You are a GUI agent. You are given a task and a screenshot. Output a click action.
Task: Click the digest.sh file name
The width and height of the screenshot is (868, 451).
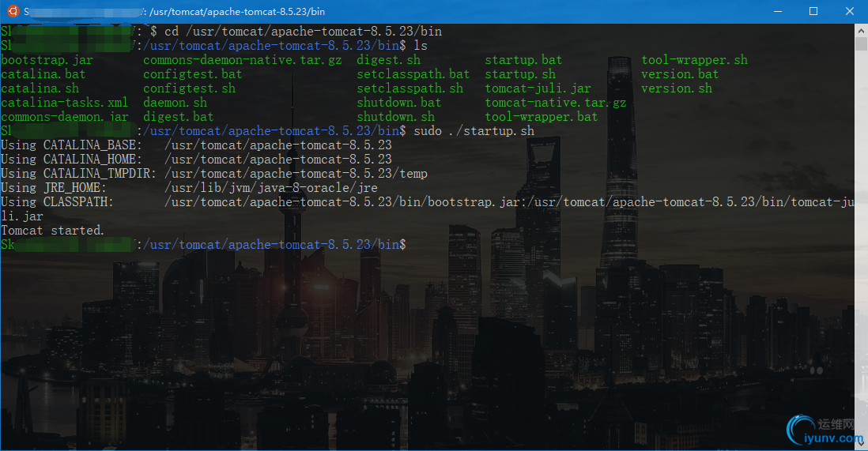click(x=389, y=60)
